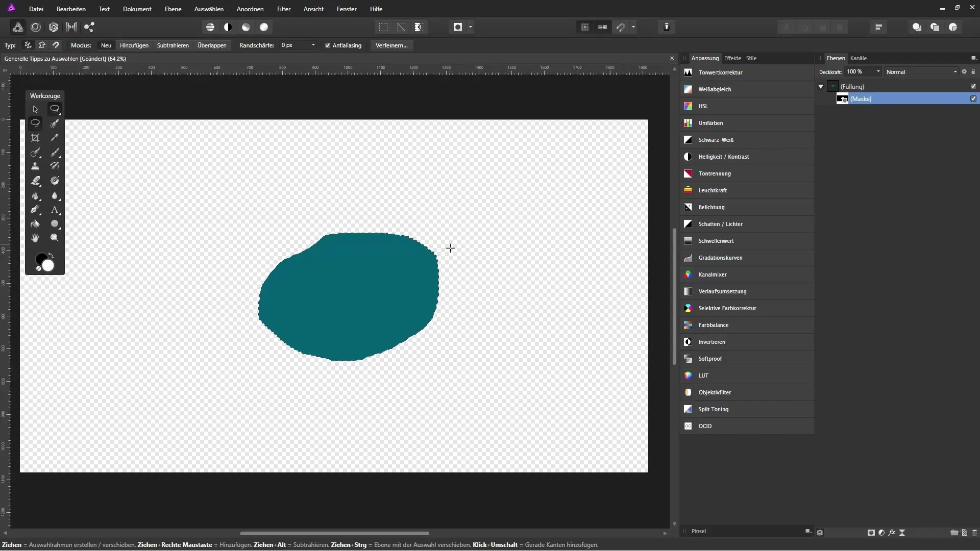Open the Normal blend mode dropdown

922,72
